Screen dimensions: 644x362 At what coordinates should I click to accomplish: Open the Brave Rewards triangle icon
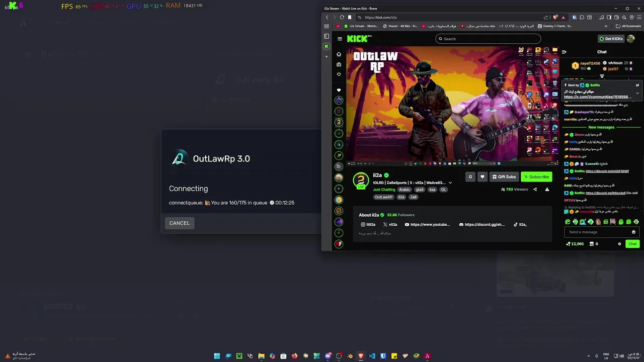click(x=563, y=17)
